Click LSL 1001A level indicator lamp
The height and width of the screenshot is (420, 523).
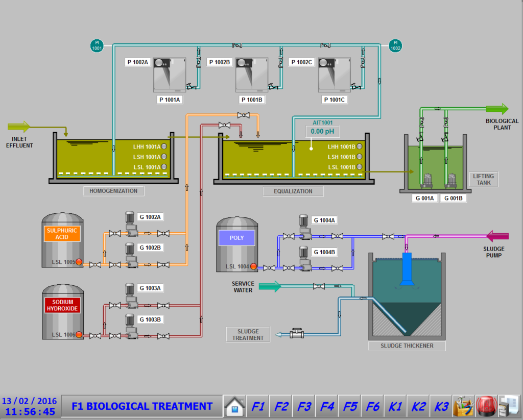point(164,167)
